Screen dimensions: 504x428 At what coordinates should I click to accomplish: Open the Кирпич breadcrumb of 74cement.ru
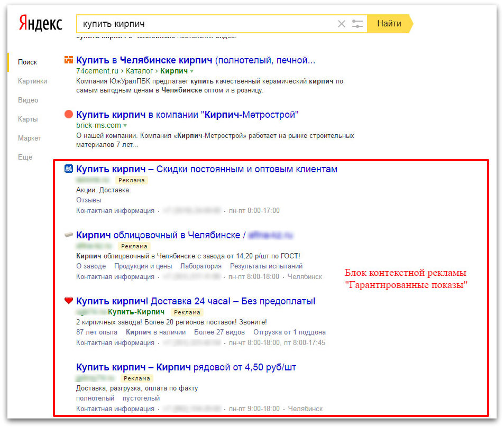pos(174,71)
